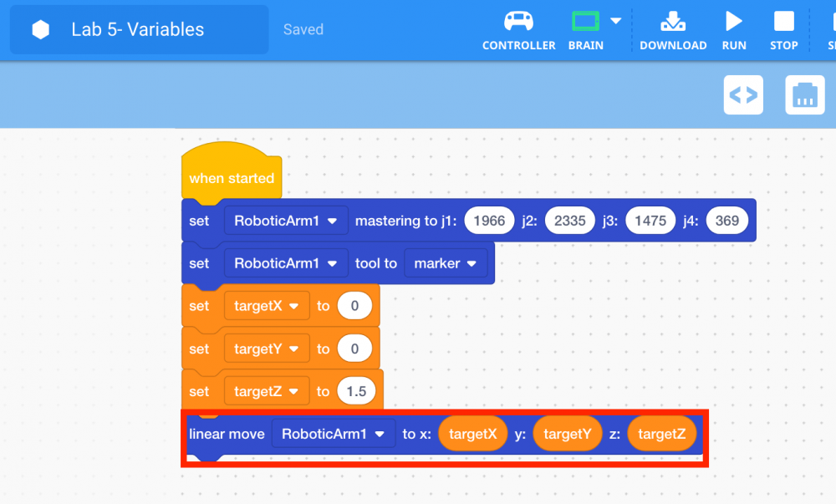Edit the j1 value field showing 1966
Screen dimensions: 836x504
coord(489,220)
